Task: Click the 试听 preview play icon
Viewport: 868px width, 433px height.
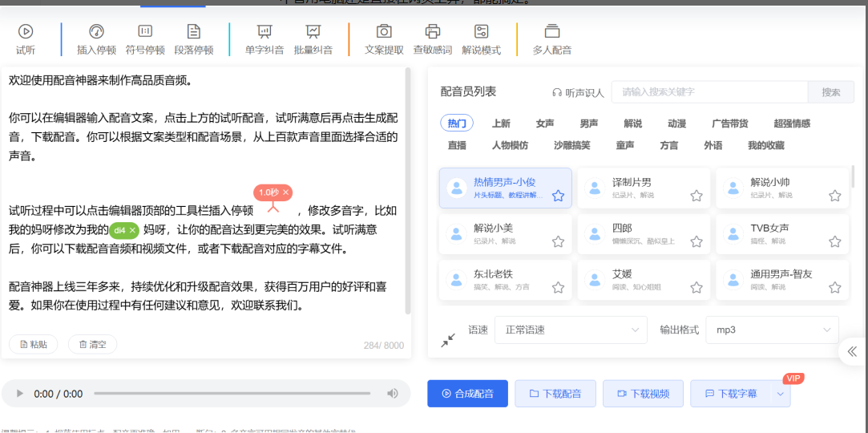Action: (26, 31)
